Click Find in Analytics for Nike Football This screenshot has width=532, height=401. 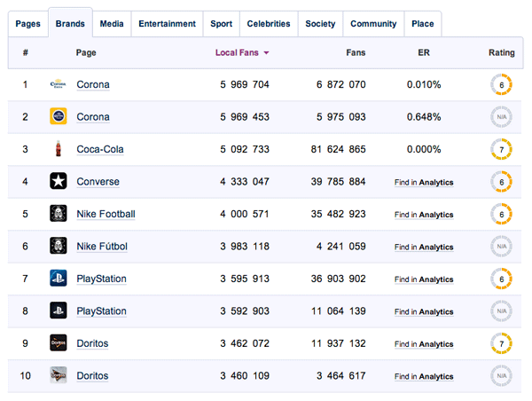click(x=424, y=215)
